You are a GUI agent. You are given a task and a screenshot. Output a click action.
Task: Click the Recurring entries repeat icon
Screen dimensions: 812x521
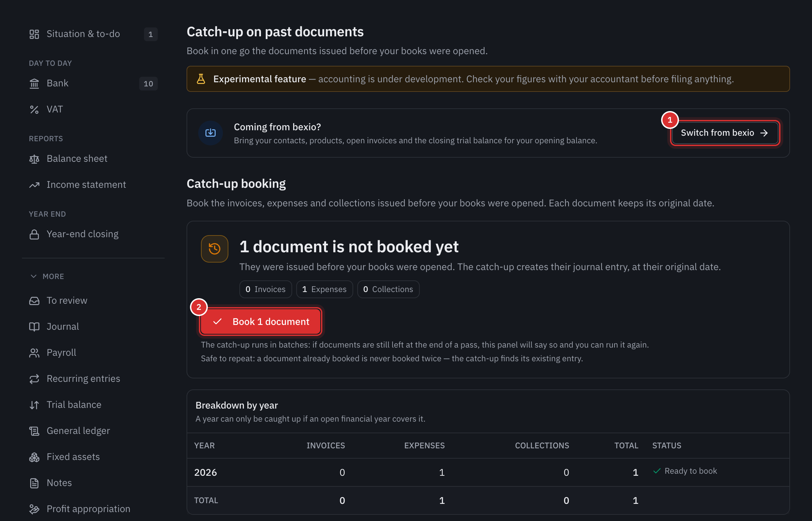pyautogui.click(x=34, y=379)
